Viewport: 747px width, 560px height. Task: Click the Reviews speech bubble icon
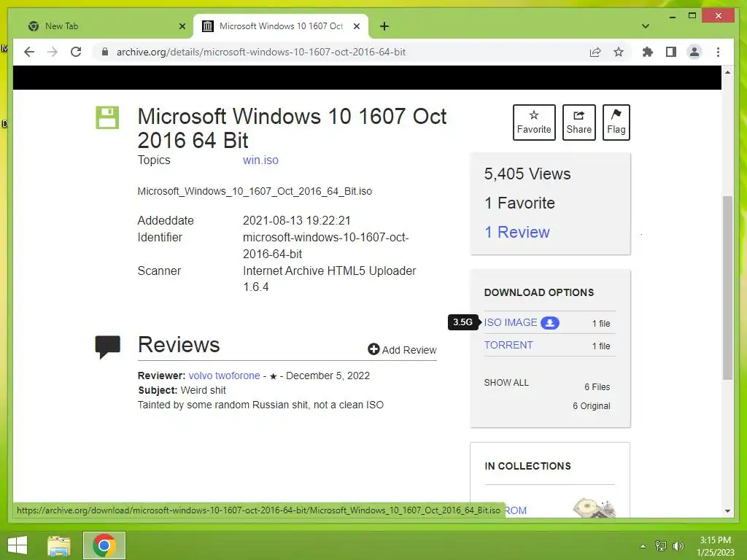108,346
